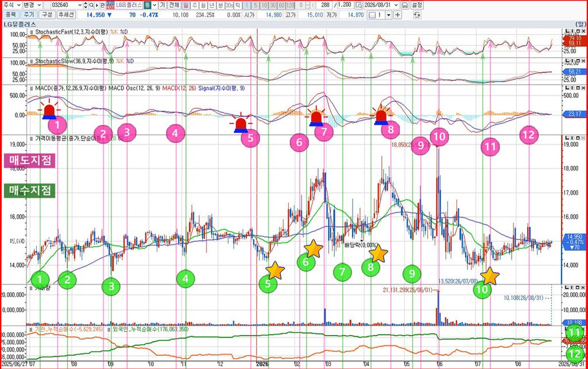
Task: Click the L icon on StochasticFast panel
Action: click(567, 31)
